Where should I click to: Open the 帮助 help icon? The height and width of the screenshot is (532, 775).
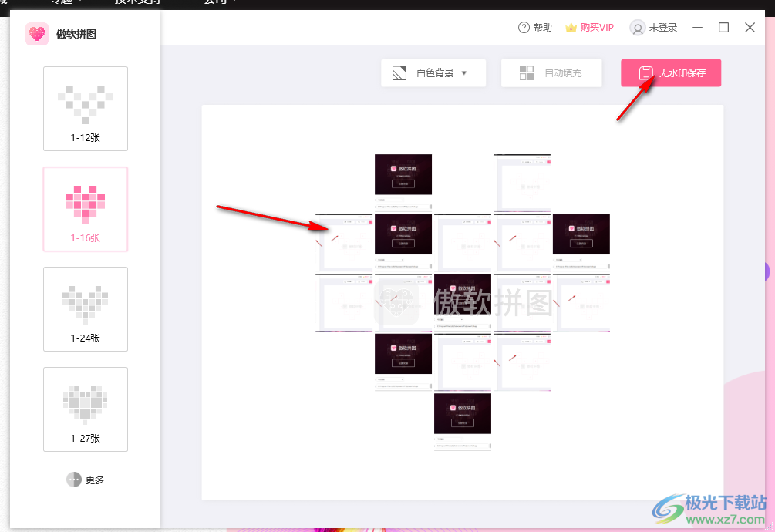pyautogui.click(x=524, y=28)
